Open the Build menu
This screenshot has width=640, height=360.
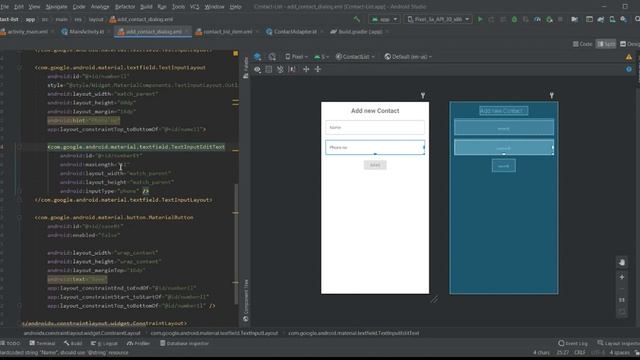pyautogui.click(x=146, y=7)
